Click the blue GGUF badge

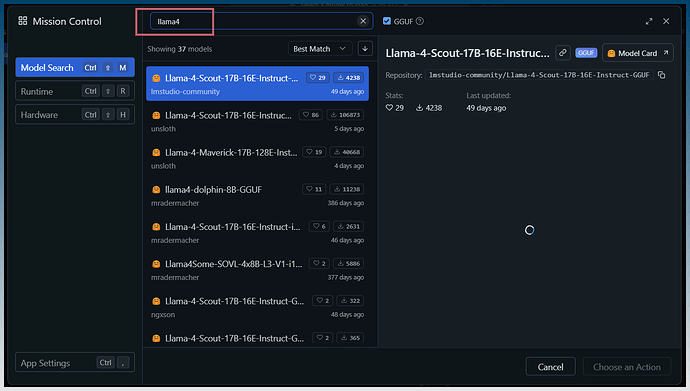pyautogui.click(x=586, y=53)
